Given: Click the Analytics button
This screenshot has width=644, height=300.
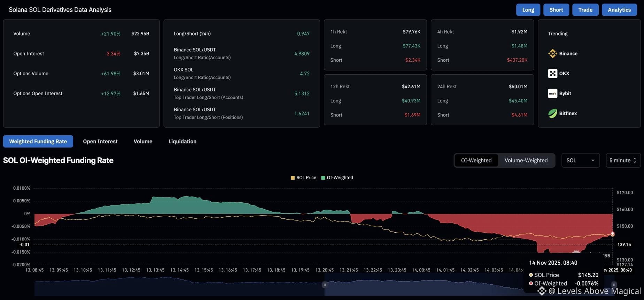Looking at the screenshot, I should 619,10.
